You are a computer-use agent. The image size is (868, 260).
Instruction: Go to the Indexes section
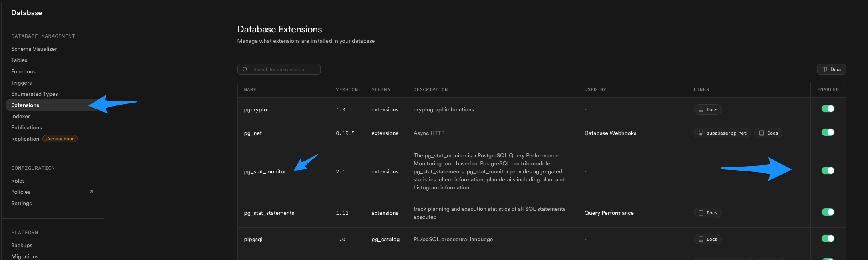click(x=21, y=116)
